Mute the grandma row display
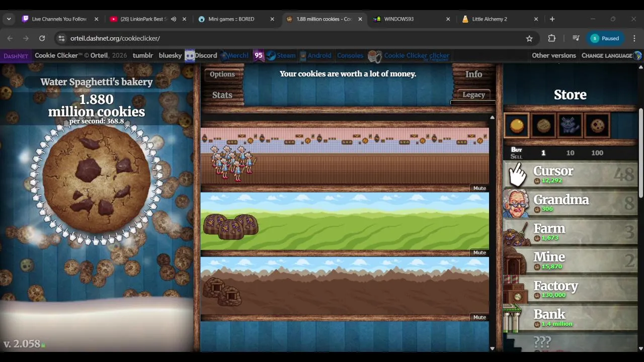Screen dimensions: 644x362 click(x=479, y=188)
